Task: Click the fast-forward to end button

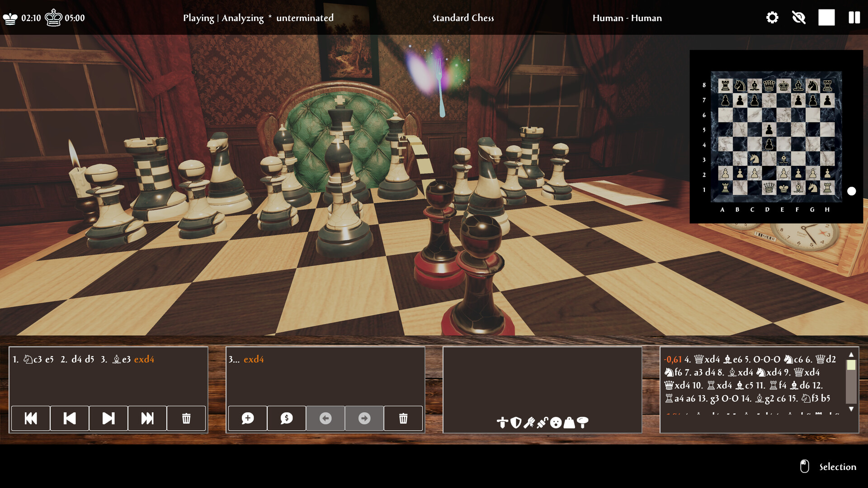Action: [x=147, y=418]
